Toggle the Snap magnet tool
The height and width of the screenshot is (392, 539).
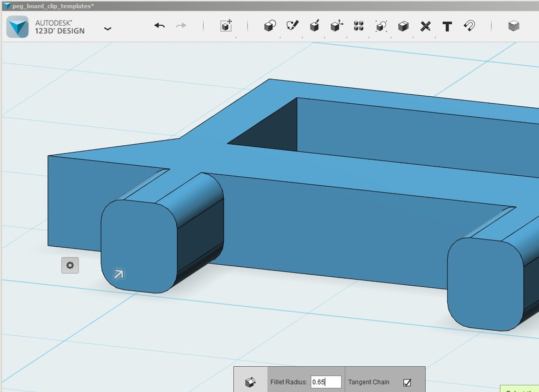click(x=470, y=26)
